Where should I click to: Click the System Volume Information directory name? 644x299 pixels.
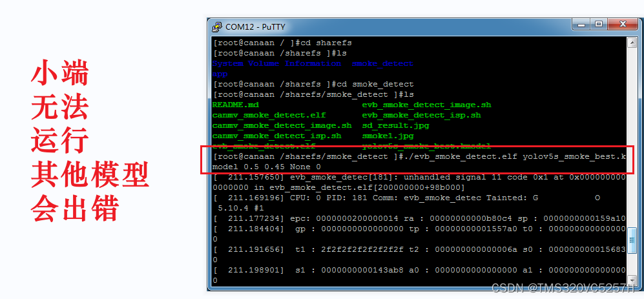277,63
